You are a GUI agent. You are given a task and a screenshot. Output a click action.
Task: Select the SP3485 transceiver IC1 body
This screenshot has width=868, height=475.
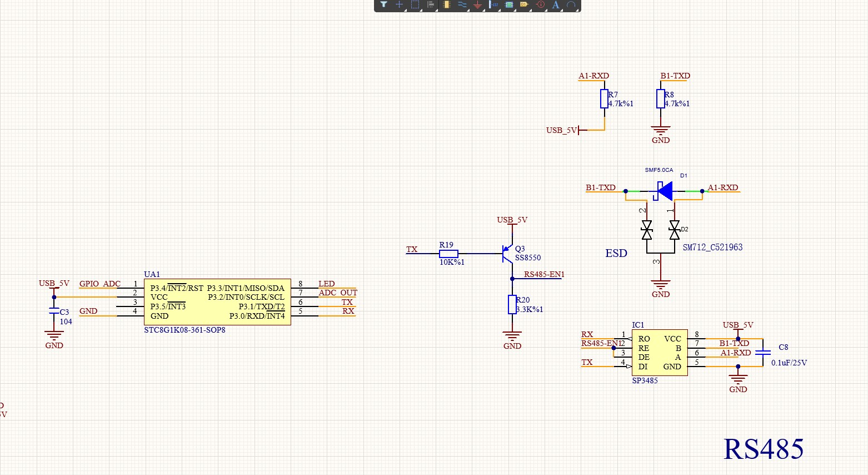point(660,353)
